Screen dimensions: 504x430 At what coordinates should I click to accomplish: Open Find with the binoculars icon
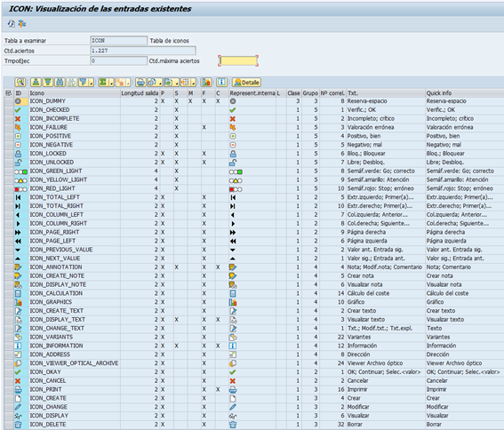(60, 83)
